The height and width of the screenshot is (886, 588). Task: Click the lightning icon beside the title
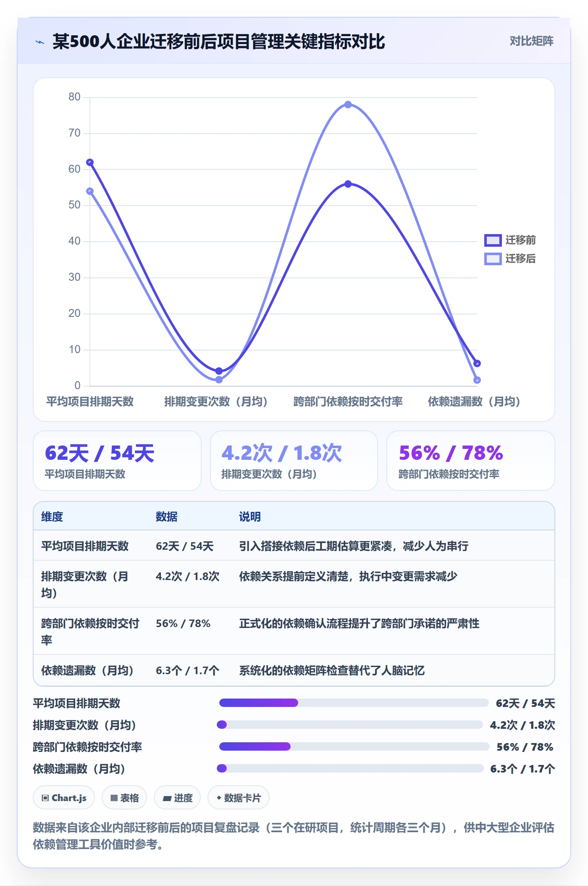[x=40, y=42]
